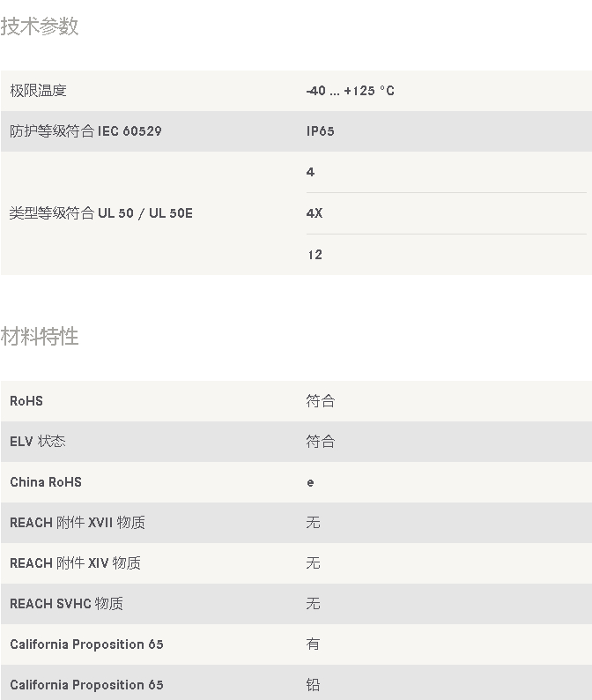Select the ELV 状态 row label
592x700 pixels.
[x=38, y=442]
